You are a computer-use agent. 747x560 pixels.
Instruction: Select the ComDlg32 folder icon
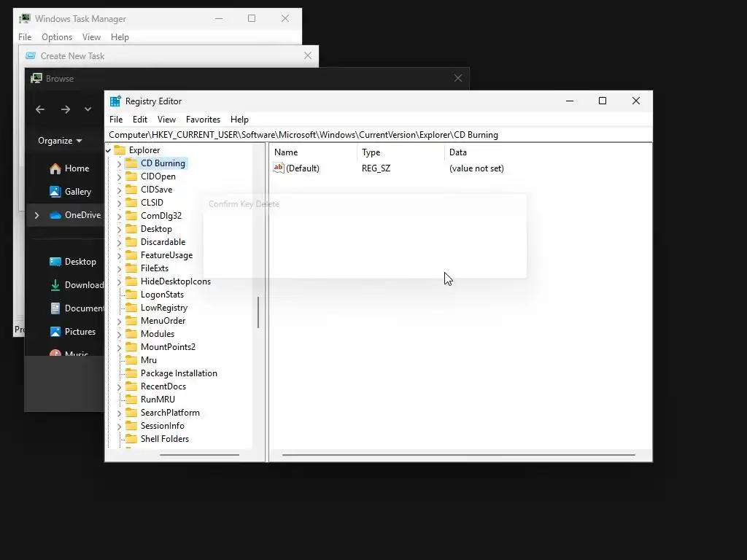pos(131,216)
